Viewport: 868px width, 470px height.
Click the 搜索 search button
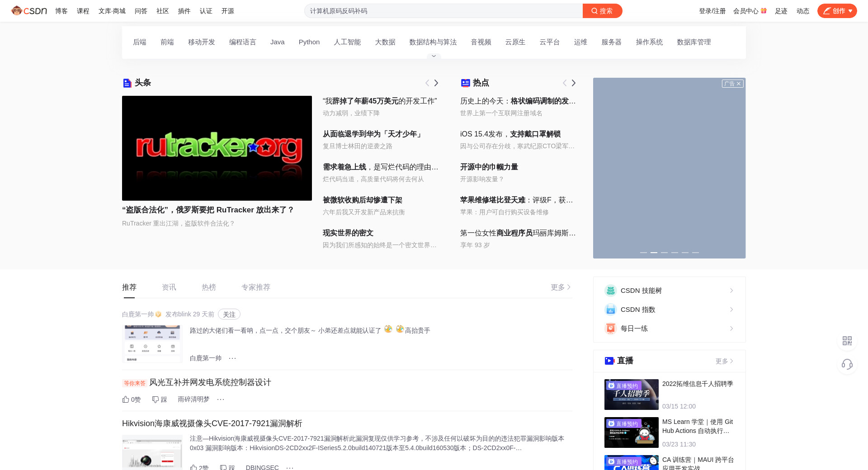(602, 11)
